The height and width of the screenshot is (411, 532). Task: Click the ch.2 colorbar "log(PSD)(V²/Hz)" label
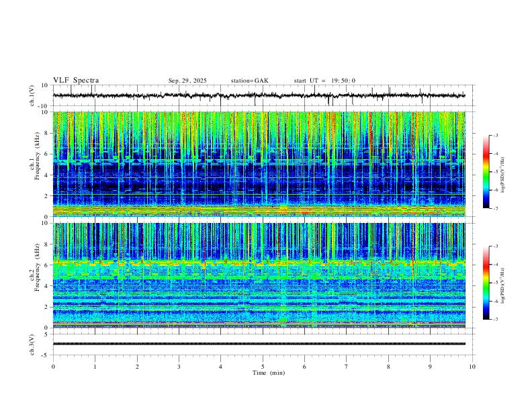click(503, 285)
